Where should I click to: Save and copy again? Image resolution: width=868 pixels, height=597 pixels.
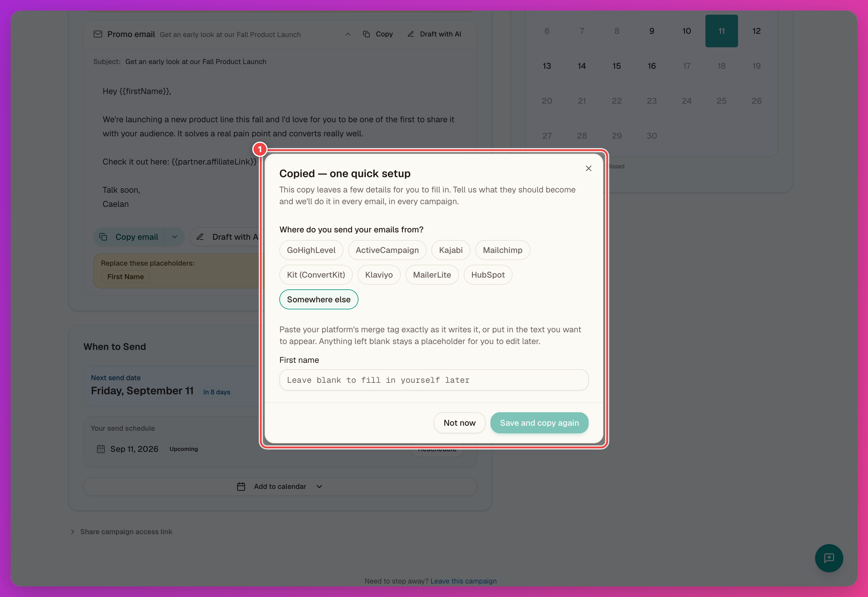point(539,423)
